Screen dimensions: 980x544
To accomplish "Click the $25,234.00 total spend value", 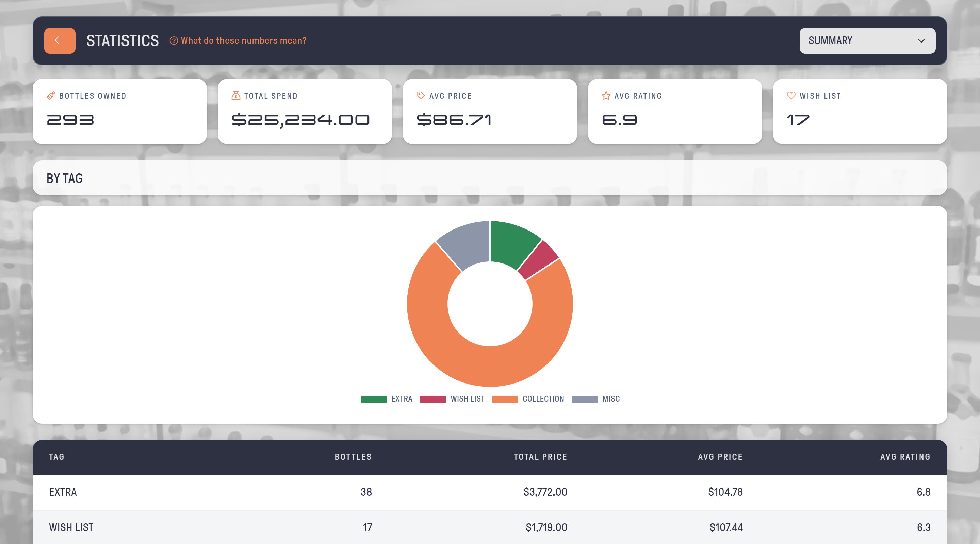I will click(300, 120).
